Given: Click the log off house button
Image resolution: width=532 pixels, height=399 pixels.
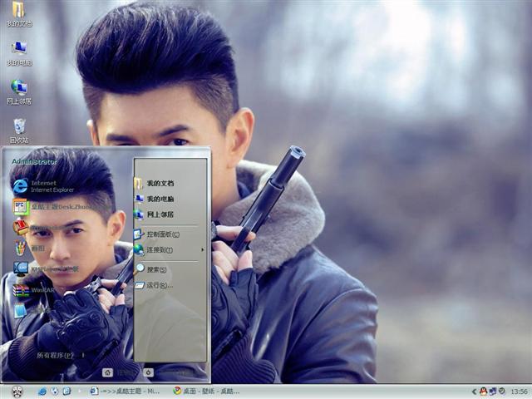Looking at the screenshot, I should point(107,373).
